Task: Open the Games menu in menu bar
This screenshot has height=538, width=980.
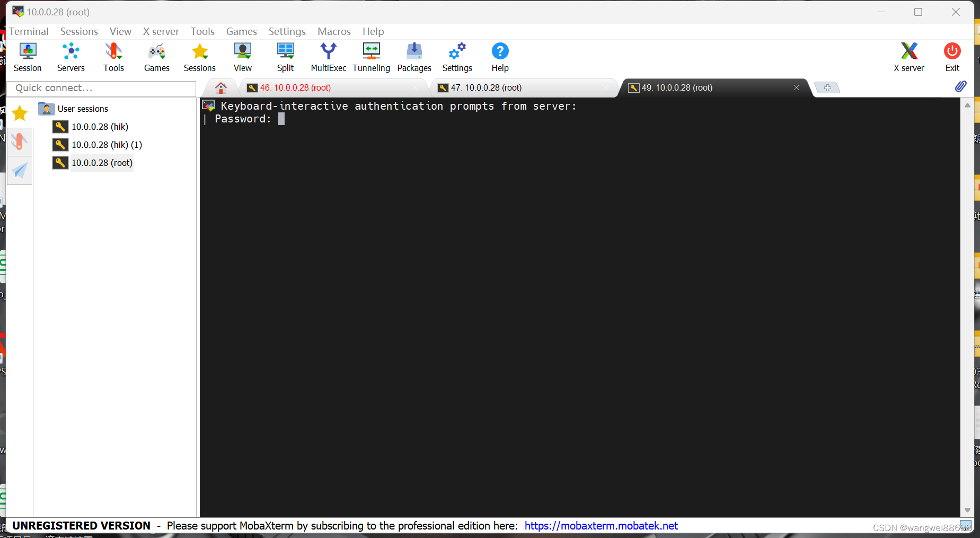Action: tap(241, 31)
